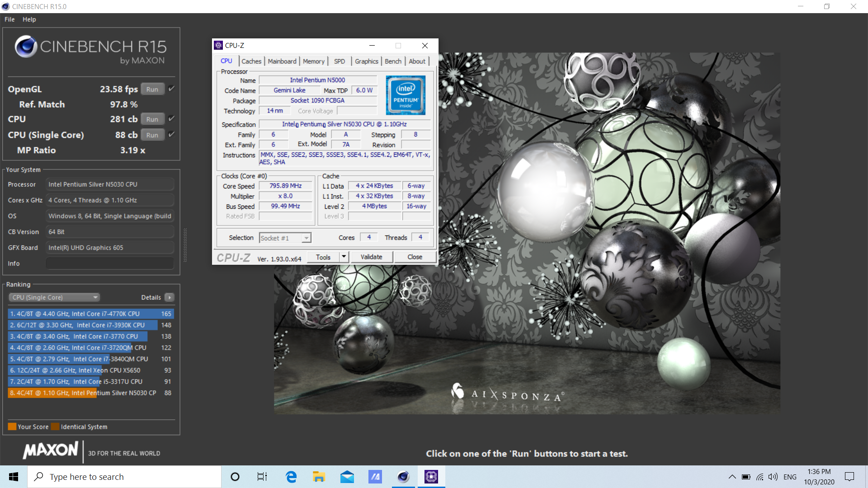Run the OpenGL benchmark
868x488 pixels.
(x=152, y=89)
